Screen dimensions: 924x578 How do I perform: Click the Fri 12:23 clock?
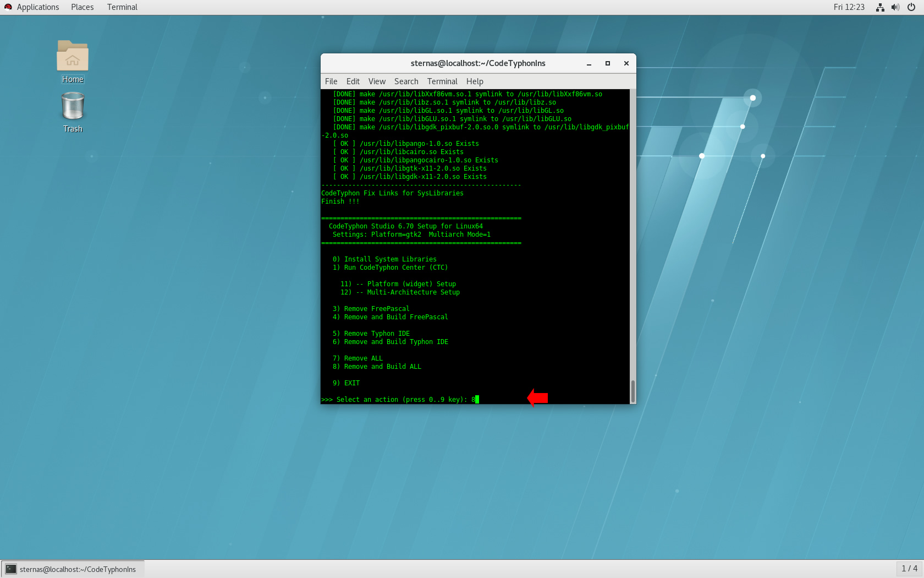pyautogui.click(x=849, y=7)
